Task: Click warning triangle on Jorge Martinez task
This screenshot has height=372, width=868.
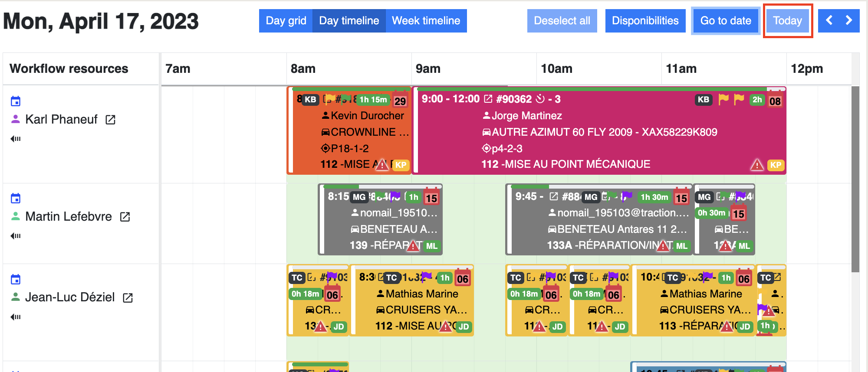Action: coord(757,165)
